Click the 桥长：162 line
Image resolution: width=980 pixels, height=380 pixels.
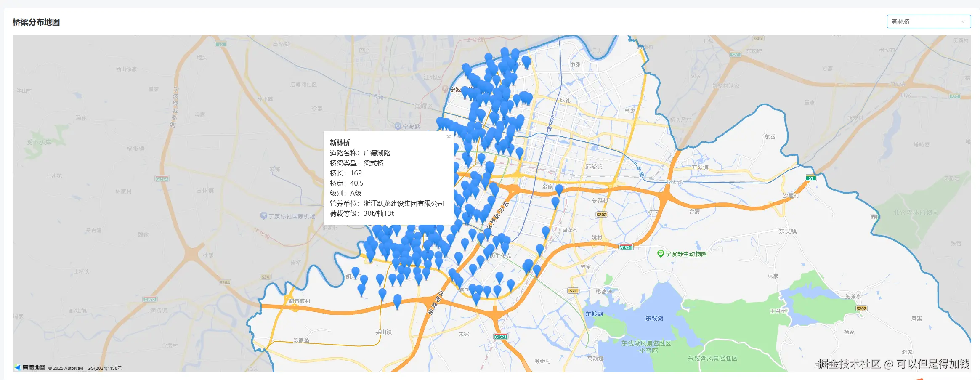point(346,173)
